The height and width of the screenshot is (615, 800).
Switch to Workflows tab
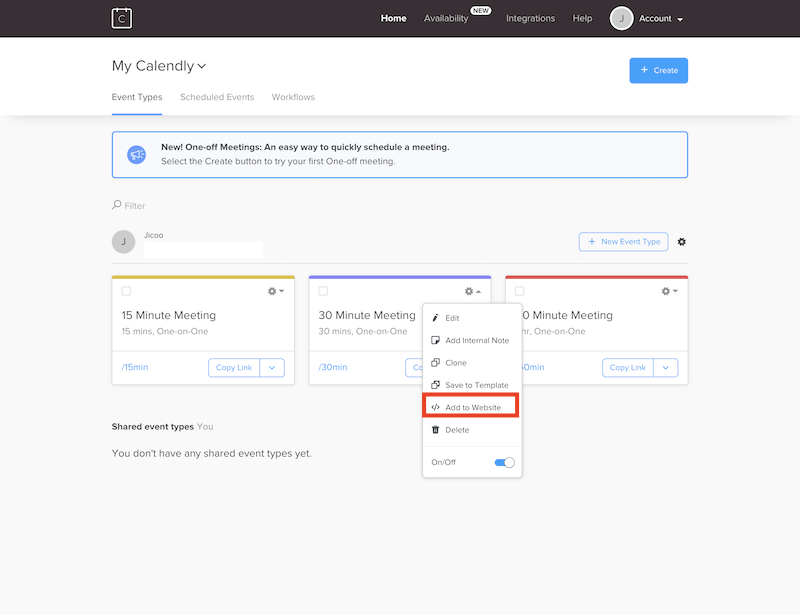click(293, 97)
